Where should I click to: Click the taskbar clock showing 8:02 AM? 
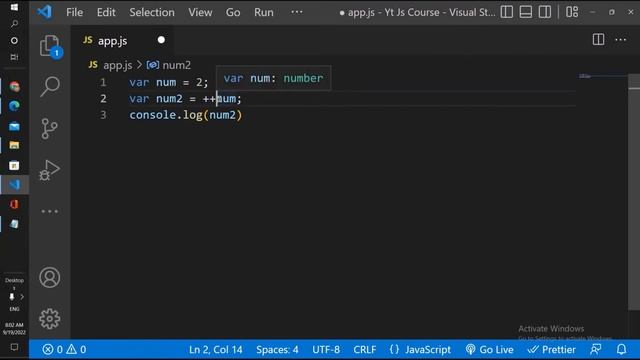pyautogui.click(x=14, y=329)
